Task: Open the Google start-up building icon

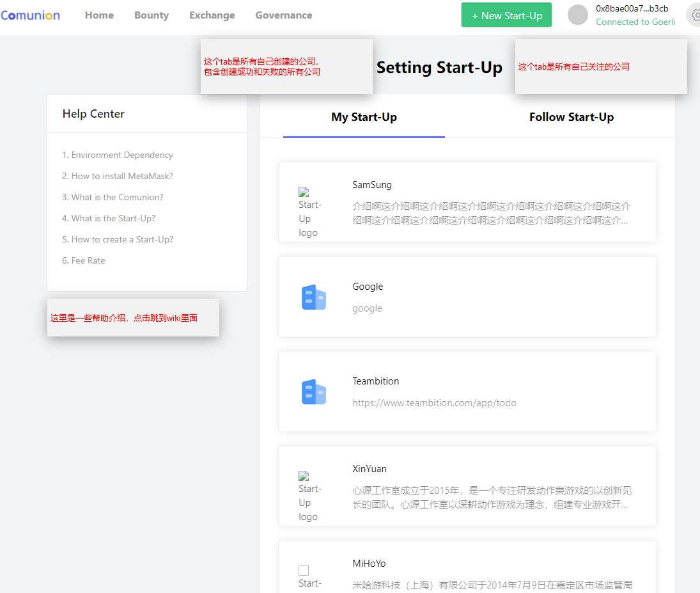Action: [x=314, y=297]
